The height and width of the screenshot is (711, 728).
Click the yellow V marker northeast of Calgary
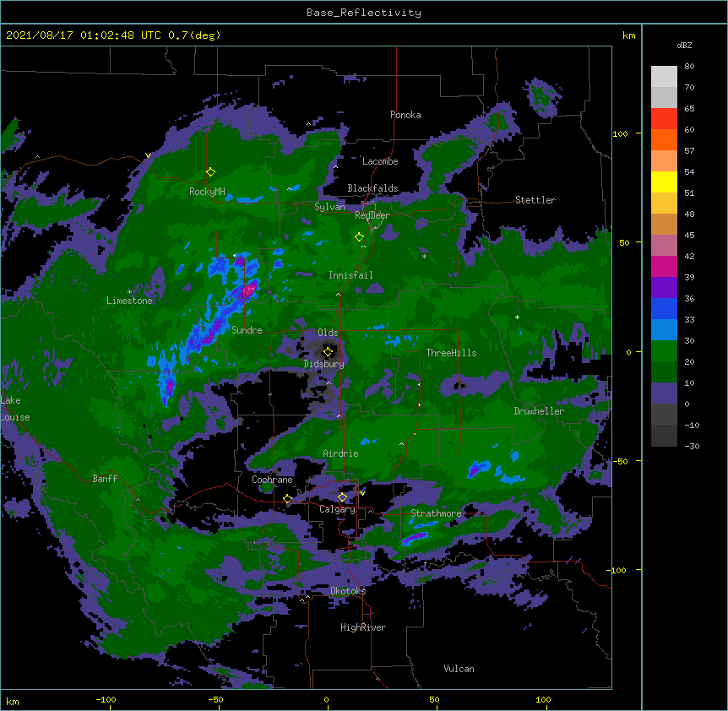pyautogui.click(x=362, y=492)
